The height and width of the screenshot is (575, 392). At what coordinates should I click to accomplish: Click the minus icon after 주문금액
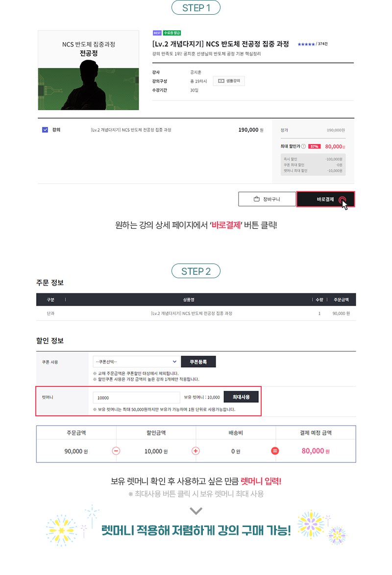point(116,451)
